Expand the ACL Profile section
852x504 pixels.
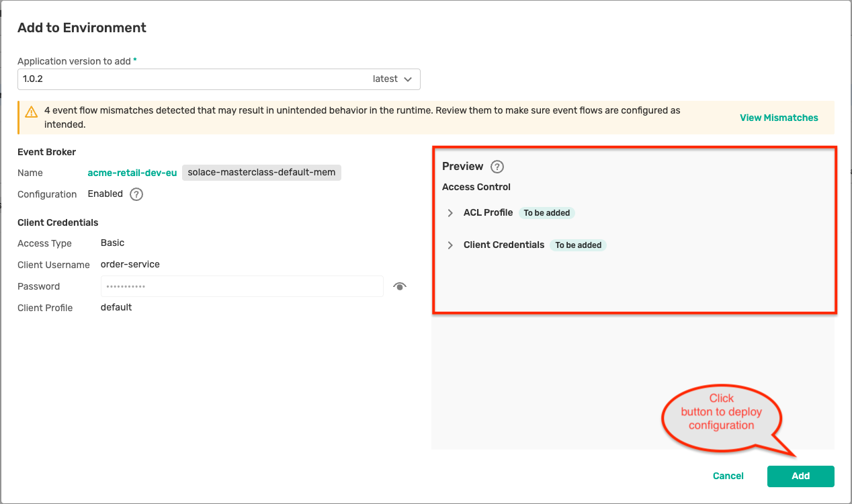pyautogui.click(x=450, y=212)
